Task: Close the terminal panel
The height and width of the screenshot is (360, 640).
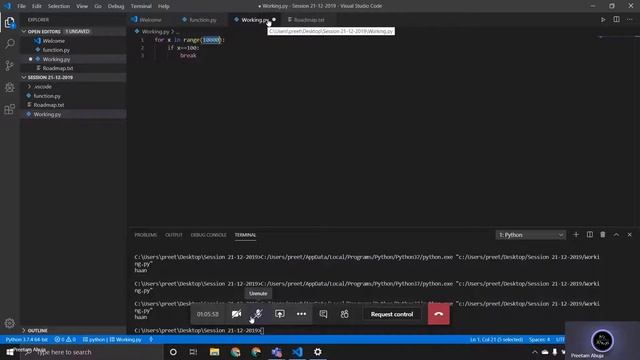Action: click(629, 235)
